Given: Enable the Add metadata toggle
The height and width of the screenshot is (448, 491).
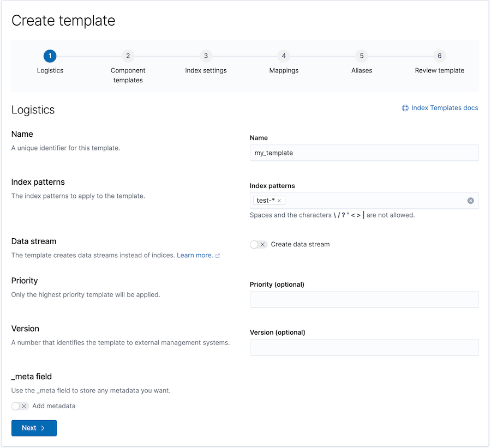Looking at the screenshot, I should 20,406.
